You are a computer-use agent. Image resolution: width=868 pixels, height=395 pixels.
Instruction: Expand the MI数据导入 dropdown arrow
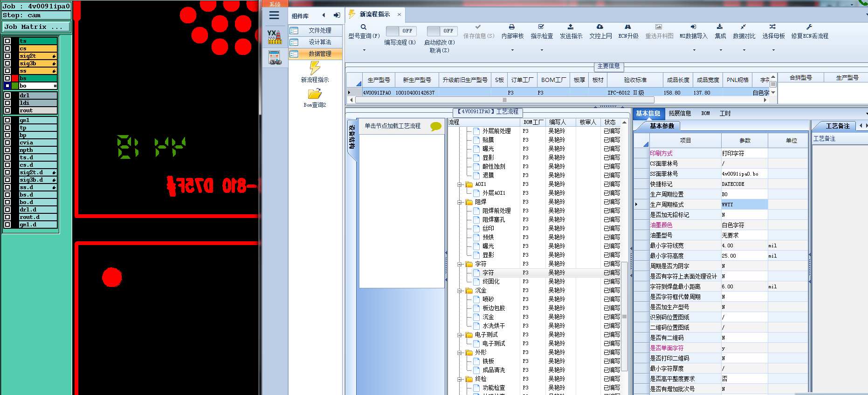point(694,50)
